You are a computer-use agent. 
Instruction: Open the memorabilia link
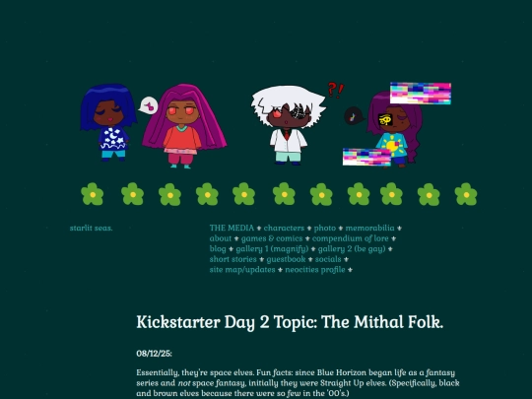pos(369,228)
